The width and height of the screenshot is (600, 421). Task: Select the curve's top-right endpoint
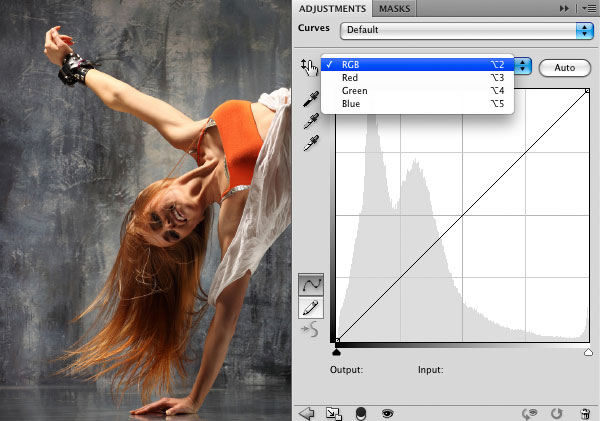coord(587,91)
